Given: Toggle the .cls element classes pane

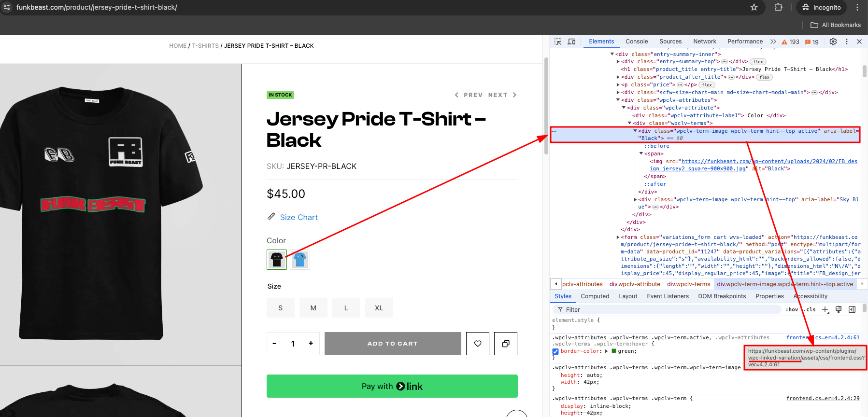Looking at the screenshot, I should click(810, 310).
